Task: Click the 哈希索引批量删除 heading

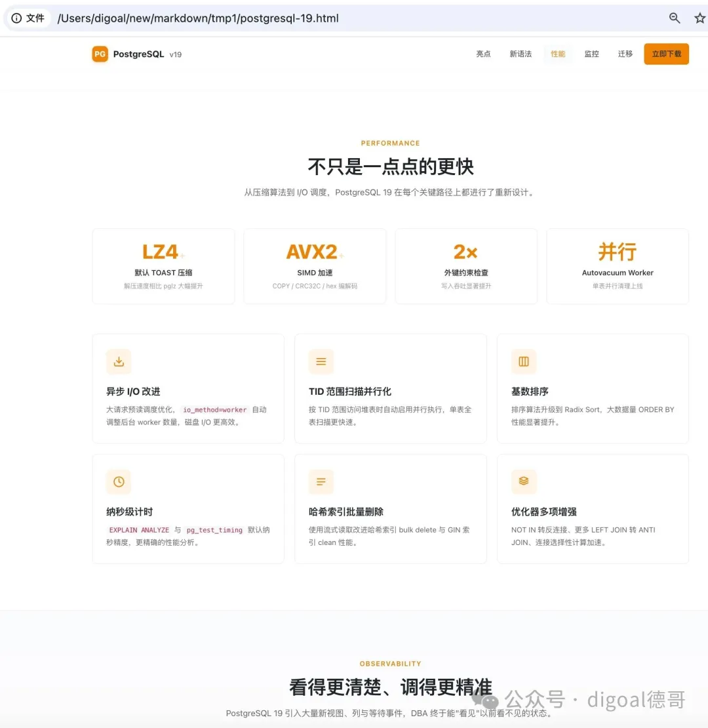Action: pos(346,512)
